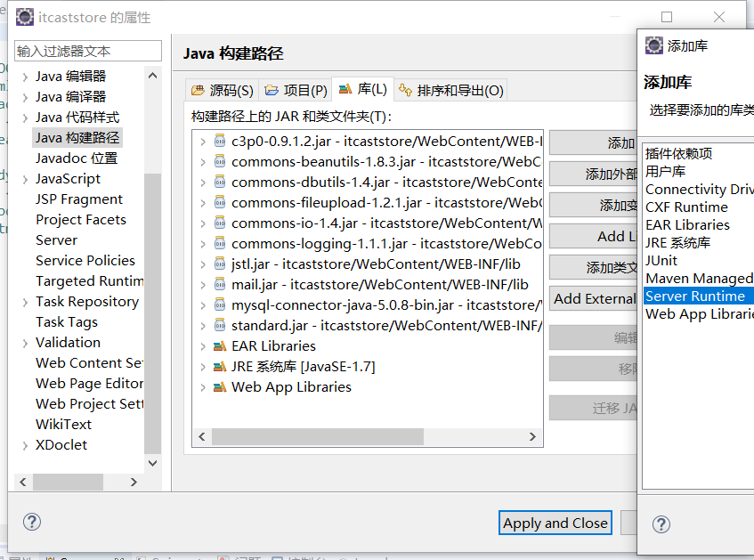Screen dimensions: 754x560
Task: Click the commons-beanutils-1.8.3.jar jar icon
Action: pos(220,162)
